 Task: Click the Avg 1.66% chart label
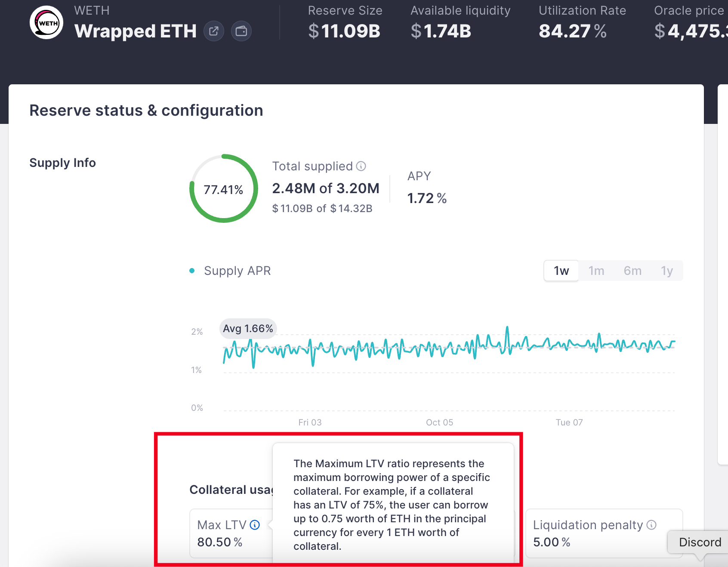click(x=248, y=329)
